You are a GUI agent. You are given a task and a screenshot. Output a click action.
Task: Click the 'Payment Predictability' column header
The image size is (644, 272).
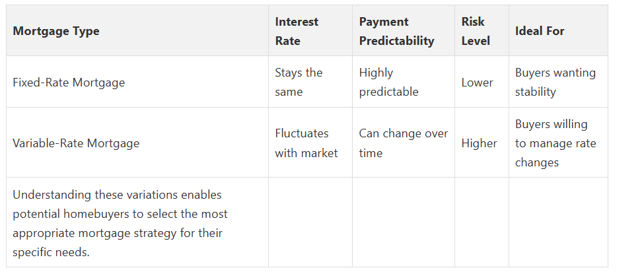tap(396, 31)
